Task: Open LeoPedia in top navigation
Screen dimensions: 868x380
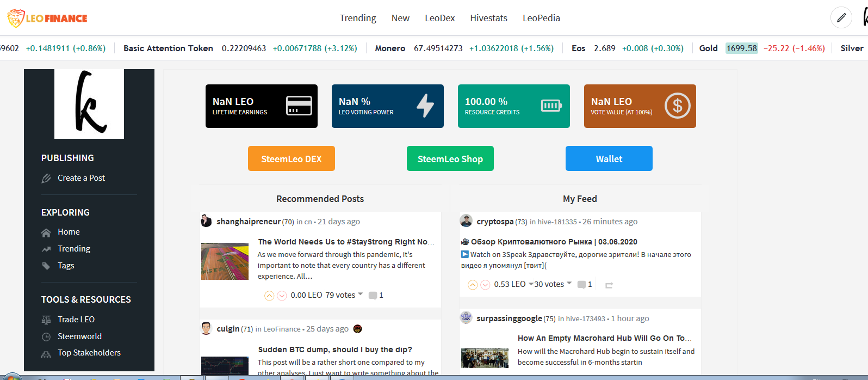Action: tap(541, 18)
